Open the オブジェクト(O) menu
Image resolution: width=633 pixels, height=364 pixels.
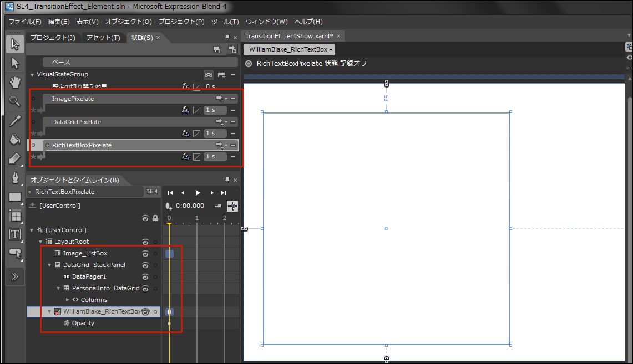click(x=128, y=22)
